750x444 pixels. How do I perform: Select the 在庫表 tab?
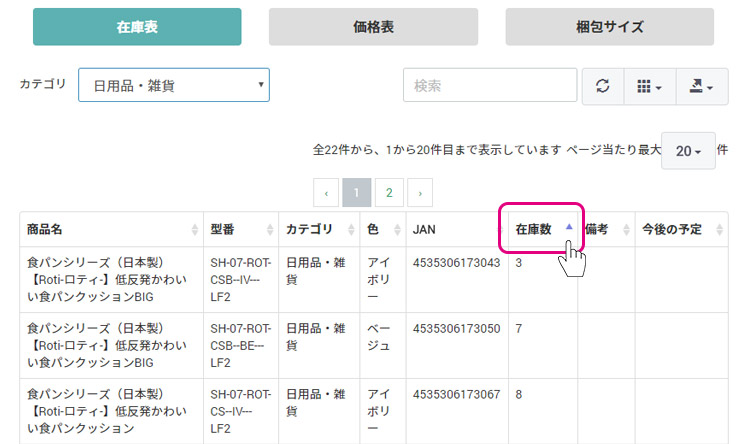[x=137, y=27]
